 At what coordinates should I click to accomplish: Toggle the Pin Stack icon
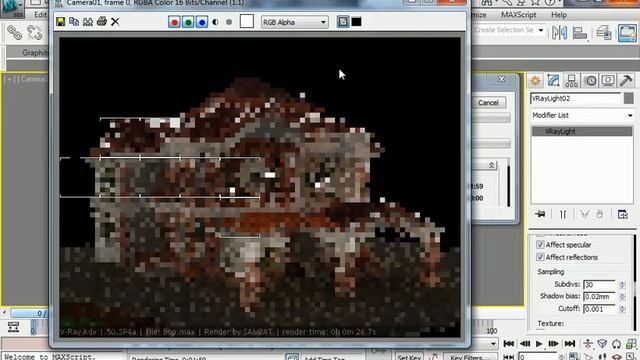tap(540, 214)
